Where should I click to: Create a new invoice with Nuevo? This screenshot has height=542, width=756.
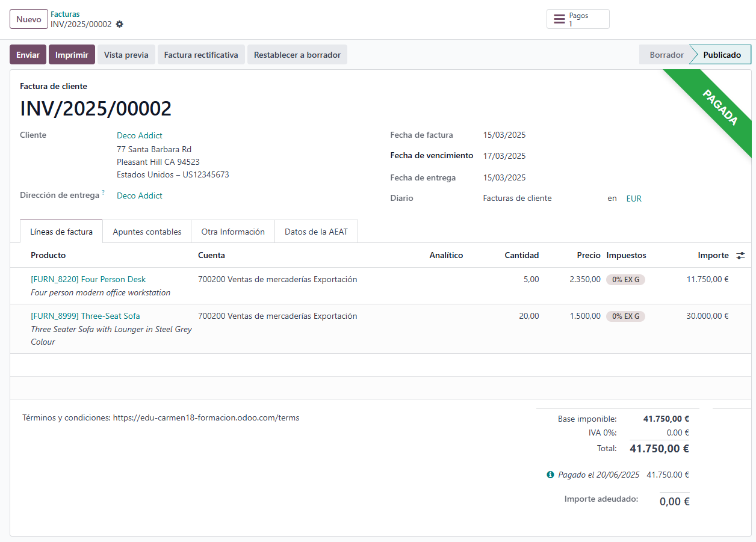click(29, 19)
